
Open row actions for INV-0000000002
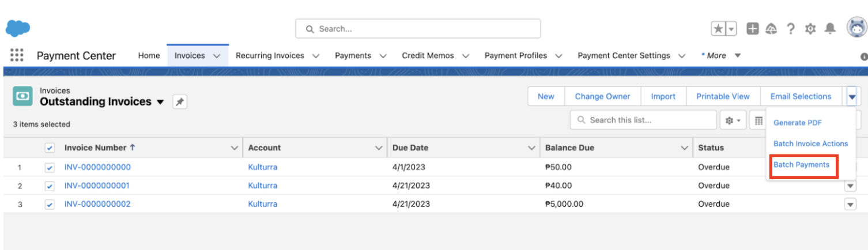tap(850, 204)
